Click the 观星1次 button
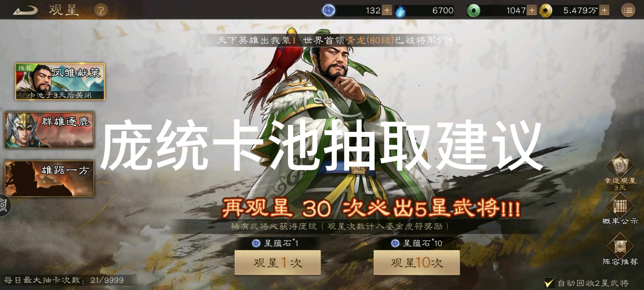The width and height of the screenshot is (644, 290). coord(278,263)
